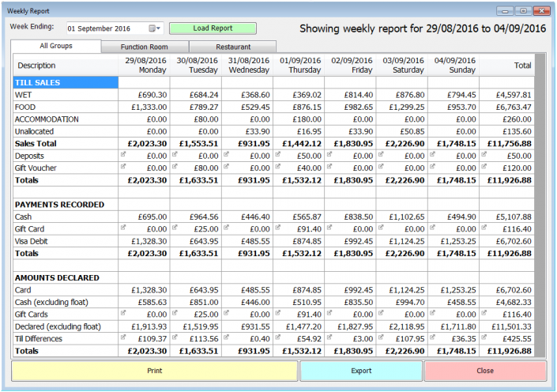Open Til Differences detail icon for Saturday
The image size is (557, 392).
[x=381, y=337]
